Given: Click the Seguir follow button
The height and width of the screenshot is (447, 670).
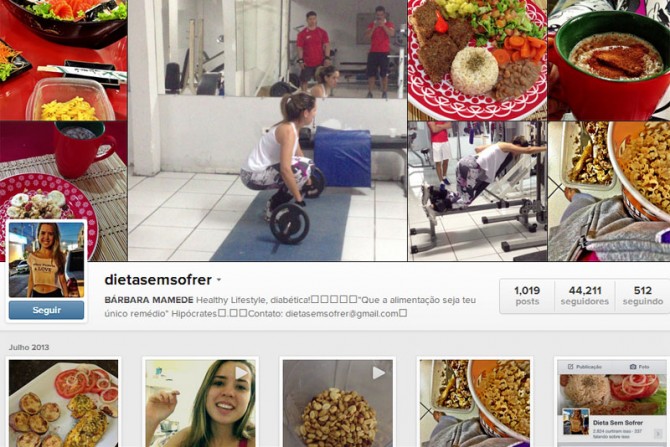Looking at the screenshot, I should point(47,310).
